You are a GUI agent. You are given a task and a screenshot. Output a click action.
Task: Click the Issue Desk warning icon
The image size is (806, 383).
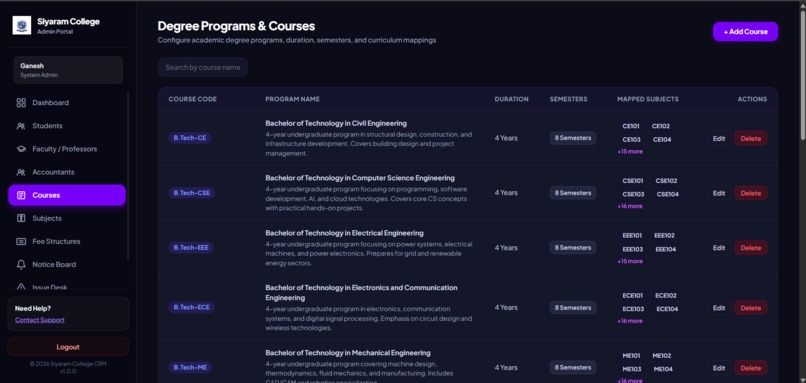click(x=21, y=287)
